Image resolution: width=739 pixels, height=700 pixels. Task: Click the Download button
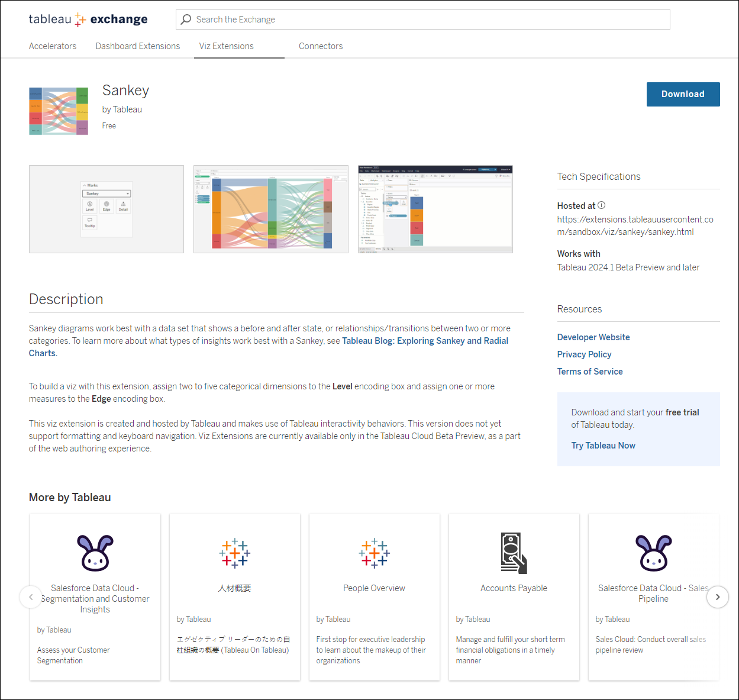click(683, 94)
